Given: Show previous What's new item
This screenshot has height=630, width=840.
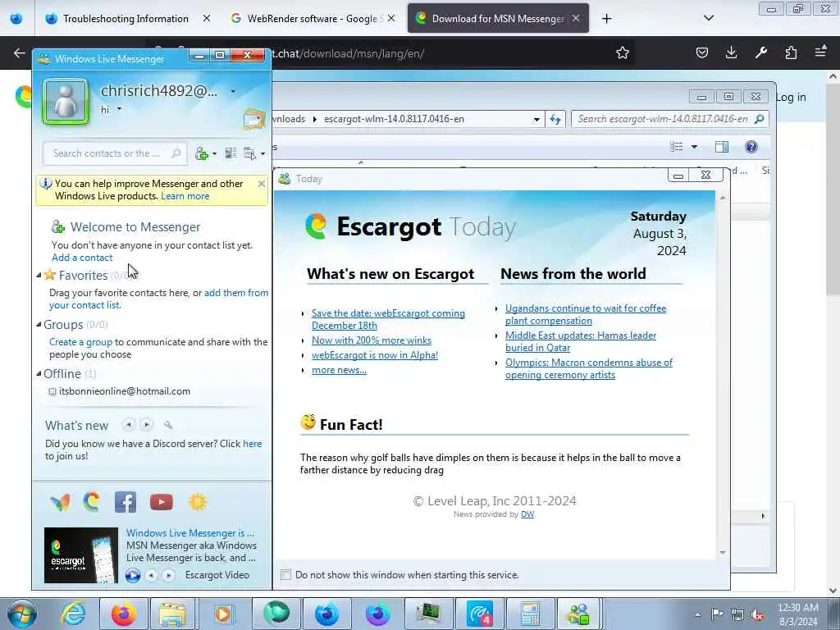Looking at the screenshot, I should point(129,425).
